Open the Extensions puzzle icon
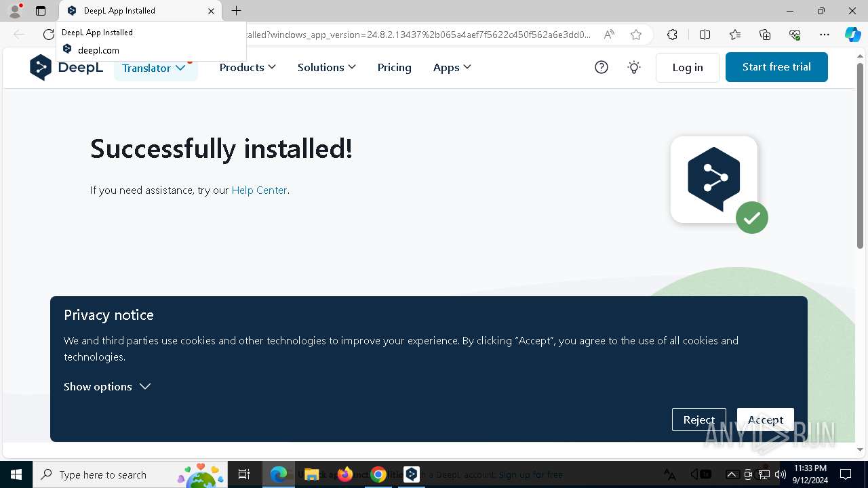This screenshot has width=868, height=488. pyautogui.click(x=672, y=35)
